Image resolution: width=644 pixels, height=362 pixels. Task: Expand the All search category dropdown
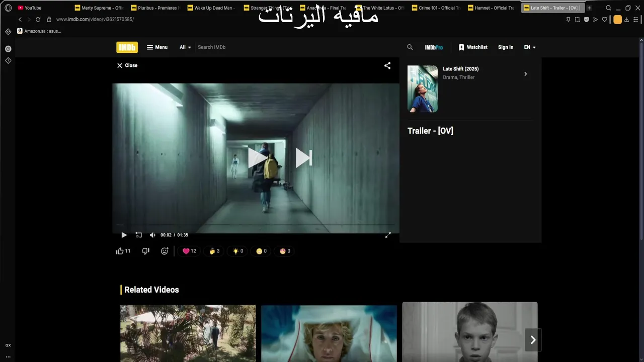[185, 47]
